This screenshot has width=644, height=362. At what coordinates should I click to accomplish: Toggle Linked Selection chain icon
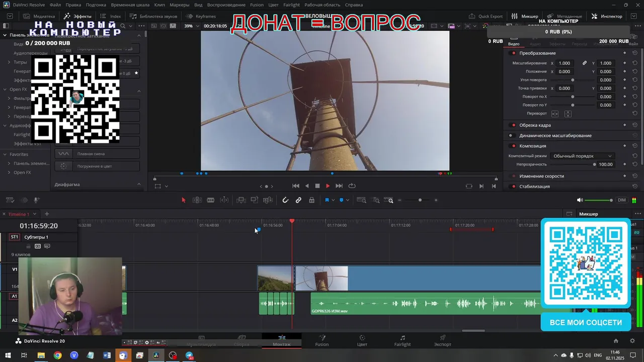click(x=298, y=200)
